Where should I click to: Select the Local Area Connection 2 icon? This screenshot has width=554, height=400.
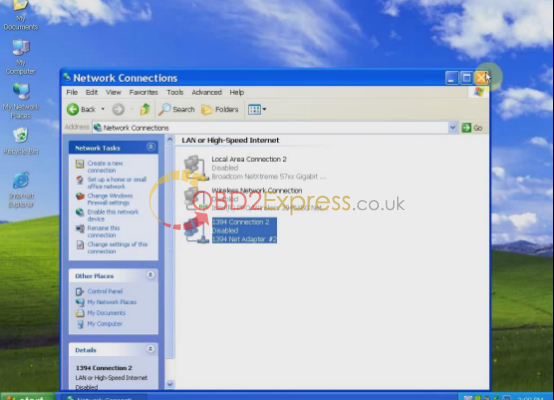(195, 168)
